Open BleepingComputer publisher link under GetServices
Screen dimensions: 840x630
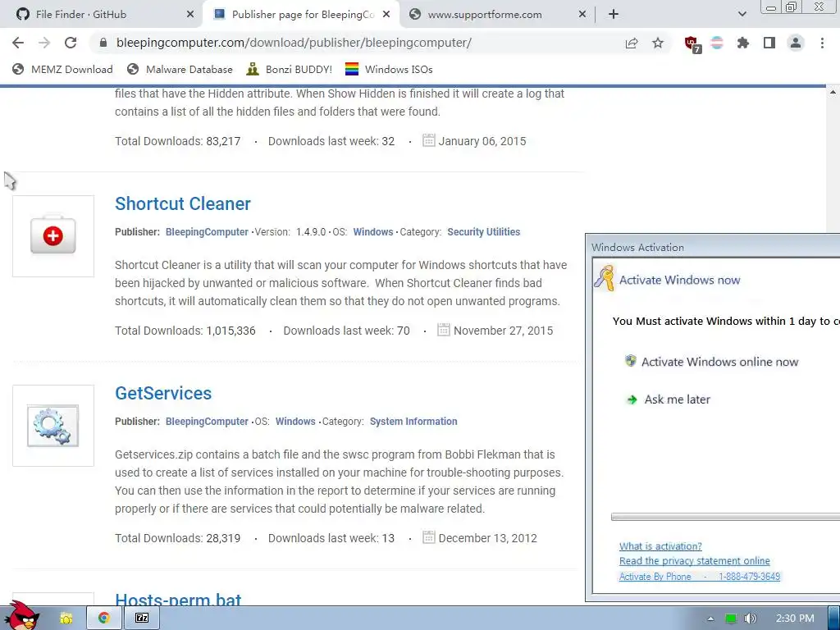point(207,422)
